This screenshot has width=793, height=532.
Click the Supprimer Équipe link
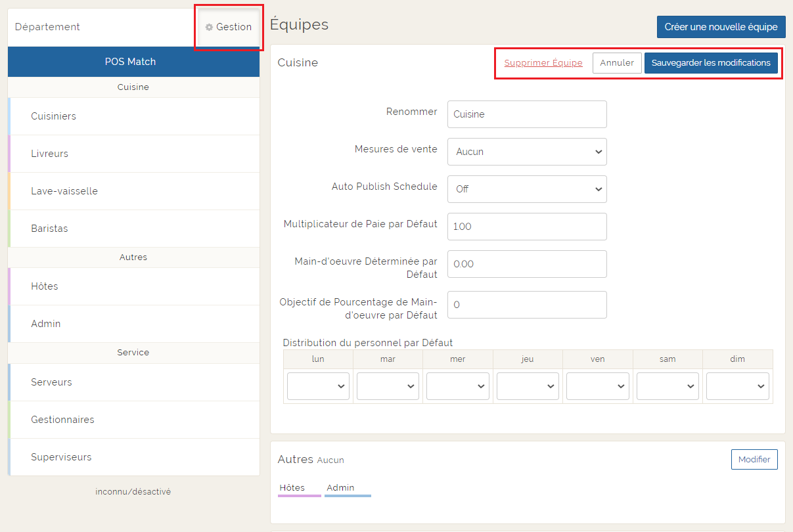coord(543,63)
